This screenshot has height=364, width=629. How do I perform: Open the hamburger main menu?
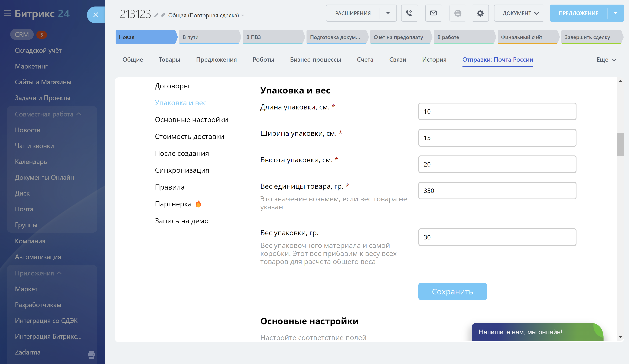click(x=7, y=13)
